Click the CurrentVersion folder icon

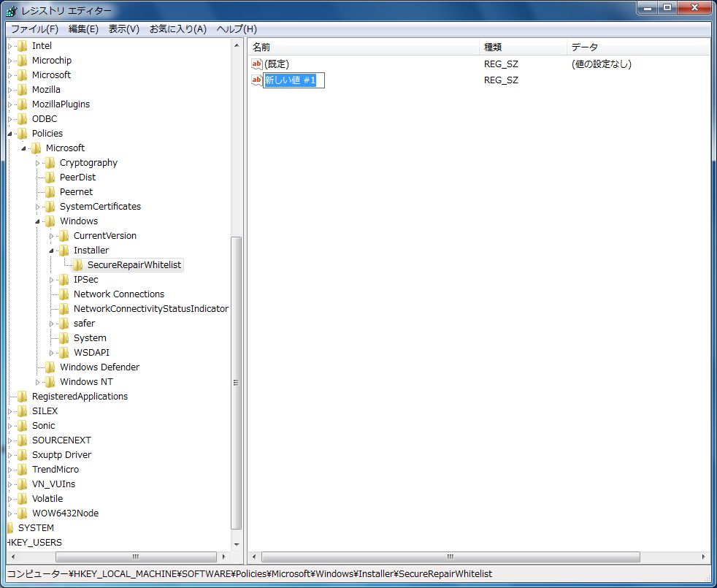click(64, 236)
